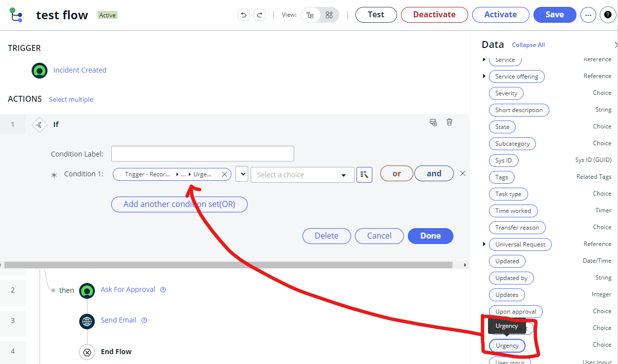This screenshot has height=364, width=618.
Task: Expand the Service reference pill
Action: pyautogui.click(x=484, y=60)
